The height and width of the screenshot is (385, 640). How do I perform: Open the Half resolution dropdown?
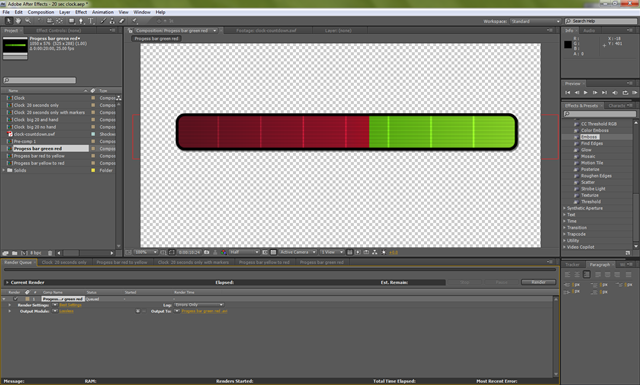[244, 252]
